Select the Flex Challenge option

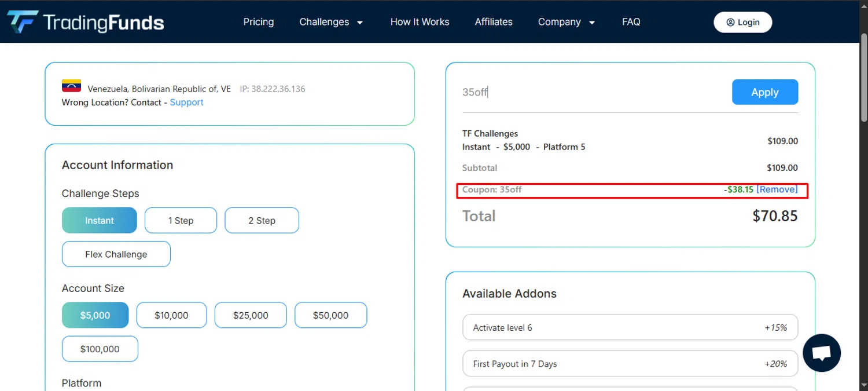(x=116, y=254)
